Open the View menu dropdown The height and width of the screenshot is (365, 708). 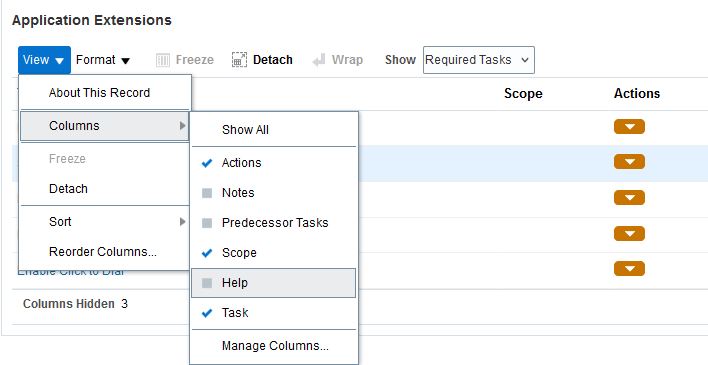[44, 60]
